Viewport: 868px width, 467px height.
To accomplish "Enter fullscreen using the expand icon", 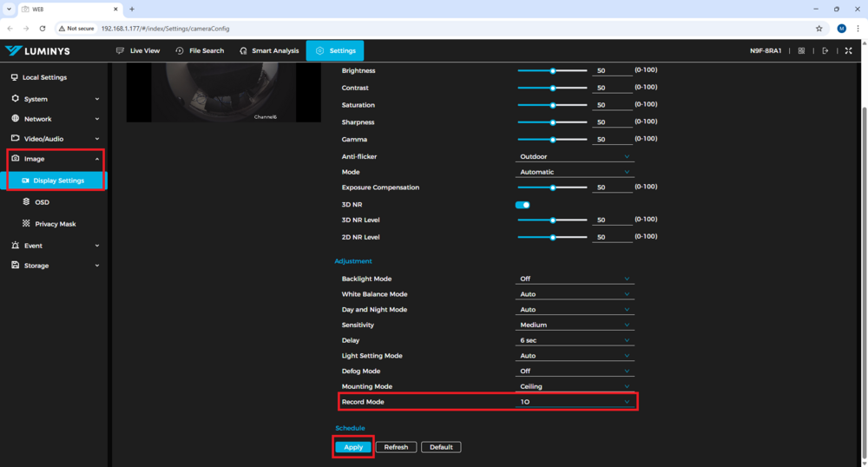I will (848, 51).
